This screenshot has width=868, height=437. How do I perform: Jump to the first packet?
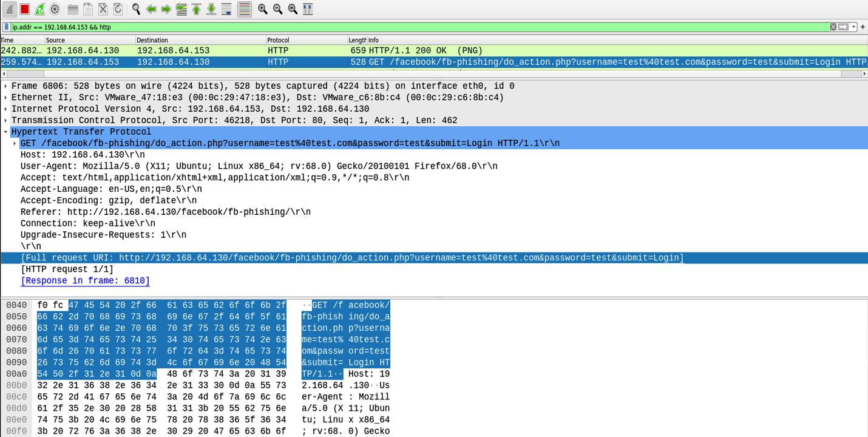[196, 9]
